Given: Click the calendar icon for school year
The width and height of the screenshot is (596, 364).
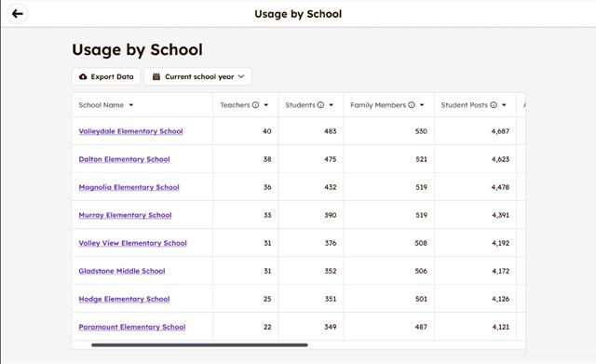Looking at the screenshot, I should (x=156, y=76).
